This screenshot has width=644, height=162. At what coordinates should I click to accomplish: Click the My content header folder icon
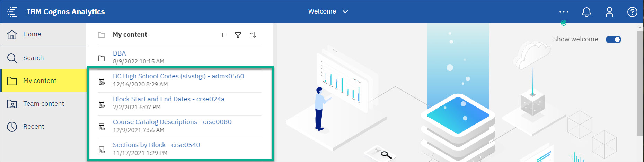tap(102, 35)
